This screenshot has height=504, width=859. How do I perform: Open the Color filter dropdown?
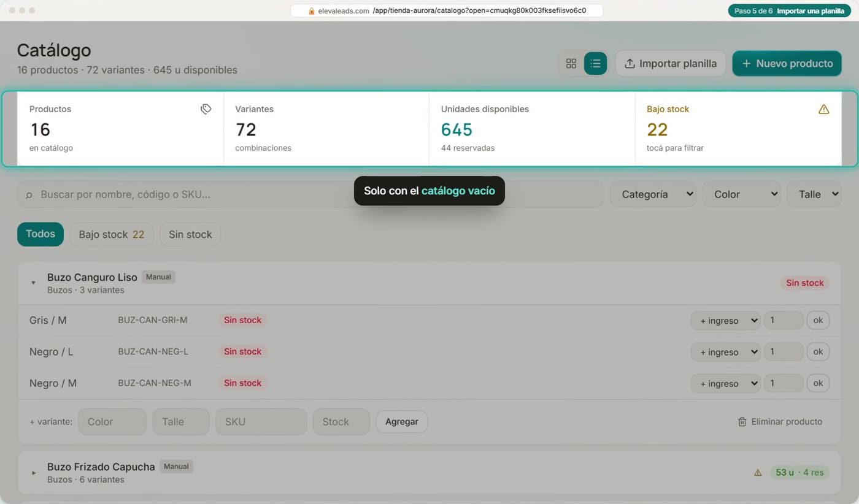(741, 194)
